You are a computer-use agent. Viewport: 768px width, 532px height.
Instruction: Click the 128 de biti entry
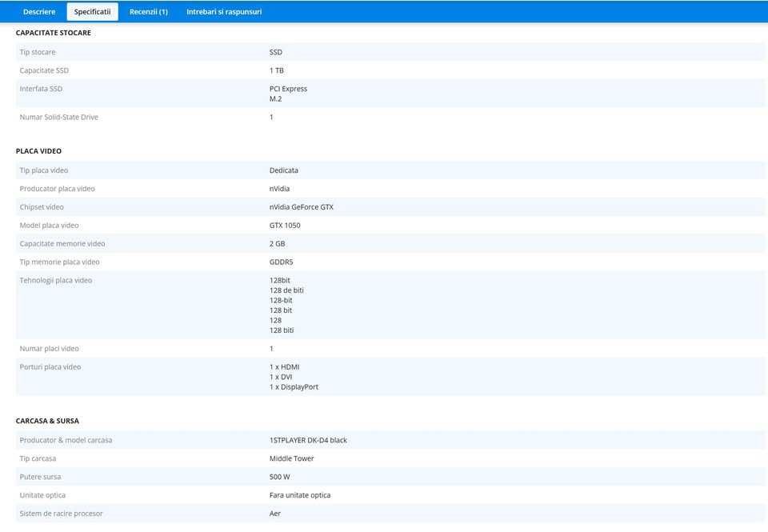pos(286,290)
